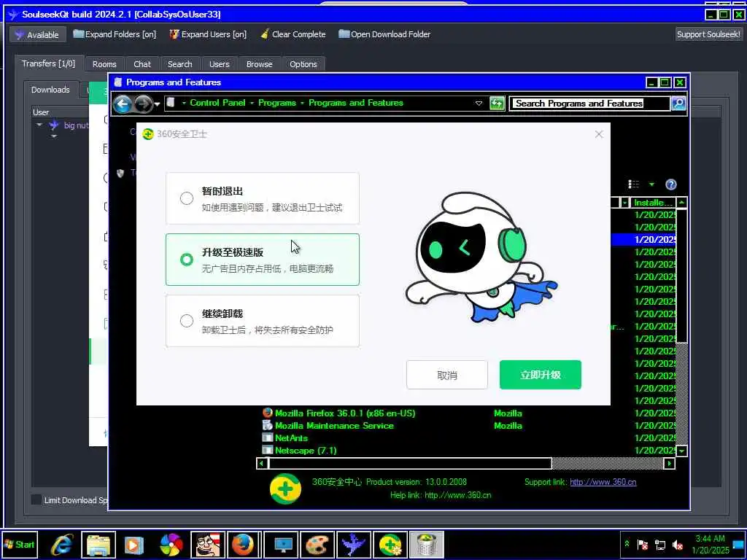Click the Clear Complete broom button
The image size is (747, 560).
293,34
